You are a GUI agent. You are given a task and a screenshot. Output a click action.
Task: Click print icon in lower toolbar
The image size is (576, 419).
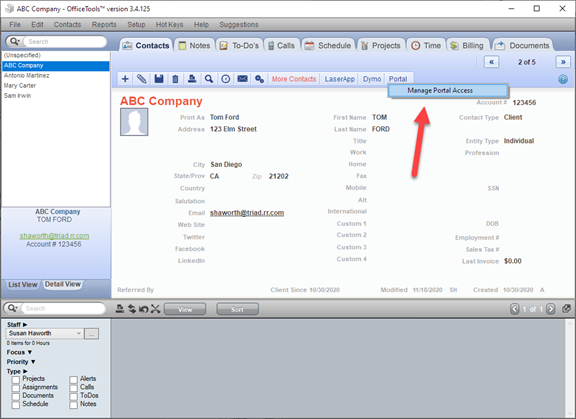click(119, 309)
